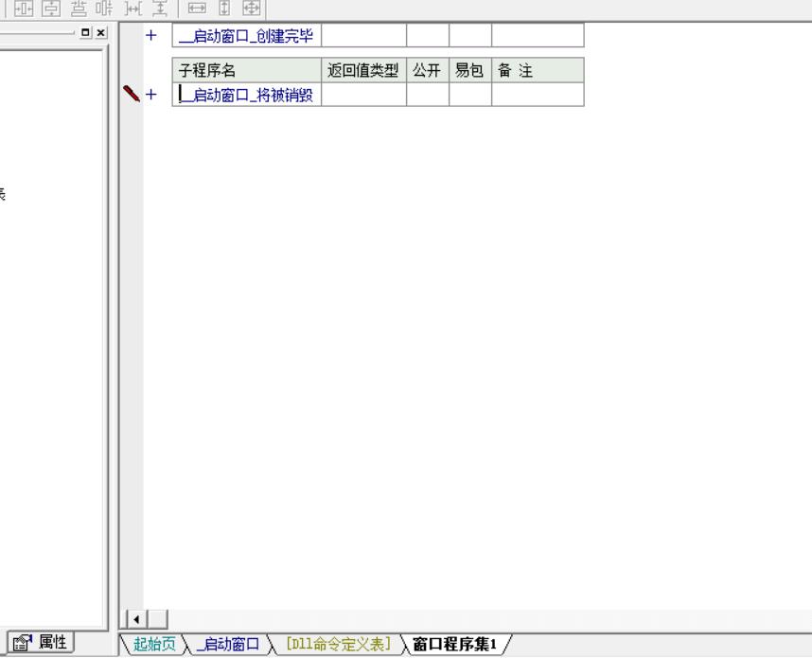Click the make same width and height icon
The image size is (812, 658).
[x=251, y=9]
